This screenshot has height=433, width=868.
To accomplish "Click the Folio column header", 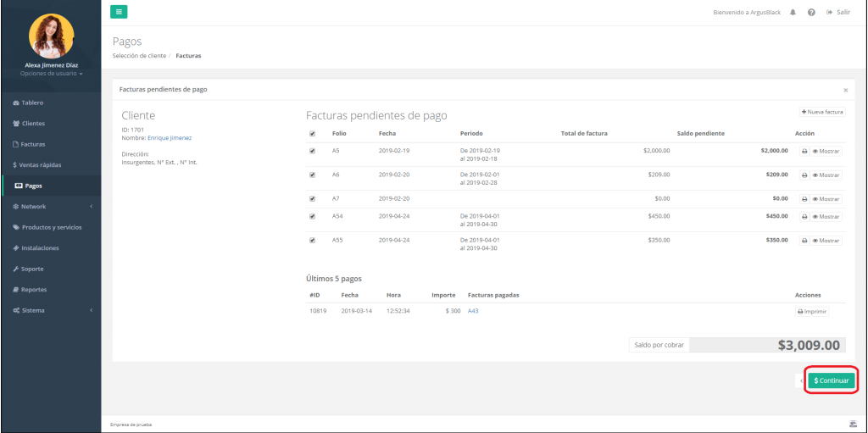I will coord(339,133).
